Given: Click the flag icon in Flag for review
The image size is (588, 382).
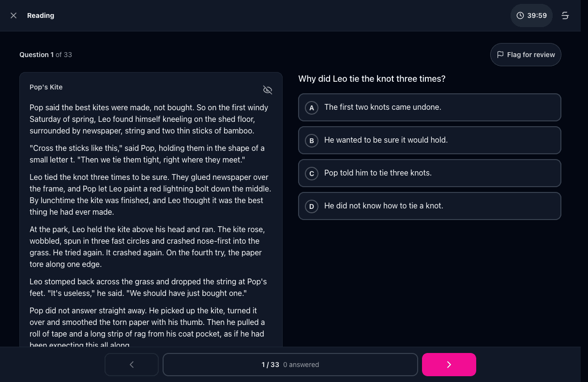Looking at the screenshot, I should pos(500,55).
